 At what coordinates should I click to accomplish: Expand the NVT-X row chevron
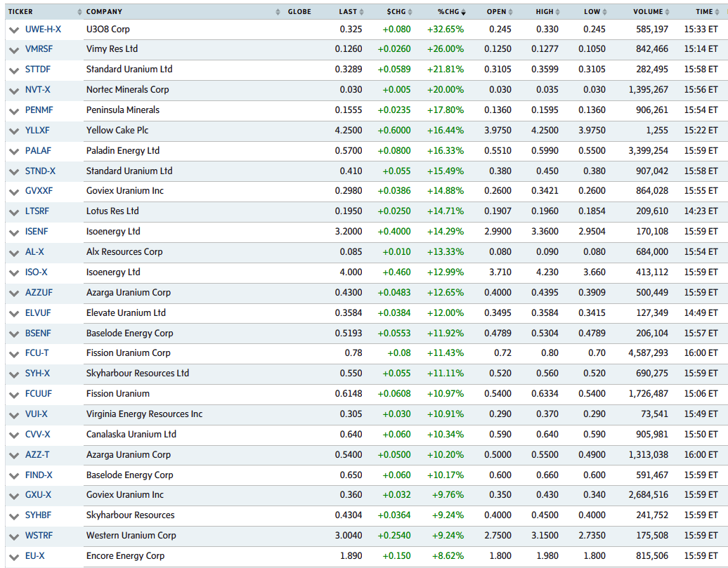point(14,91)
